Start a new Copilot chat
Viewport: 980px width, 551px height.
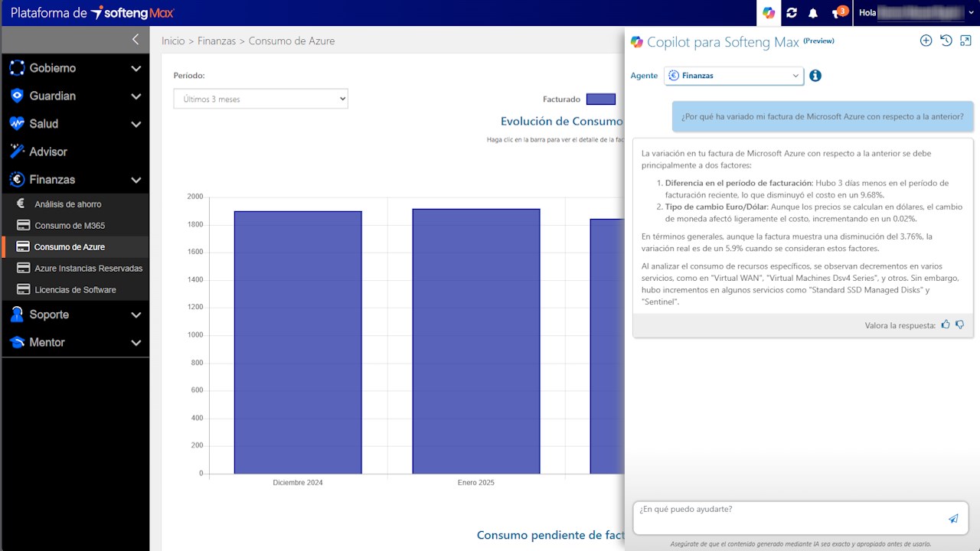(x=926, y=41)
